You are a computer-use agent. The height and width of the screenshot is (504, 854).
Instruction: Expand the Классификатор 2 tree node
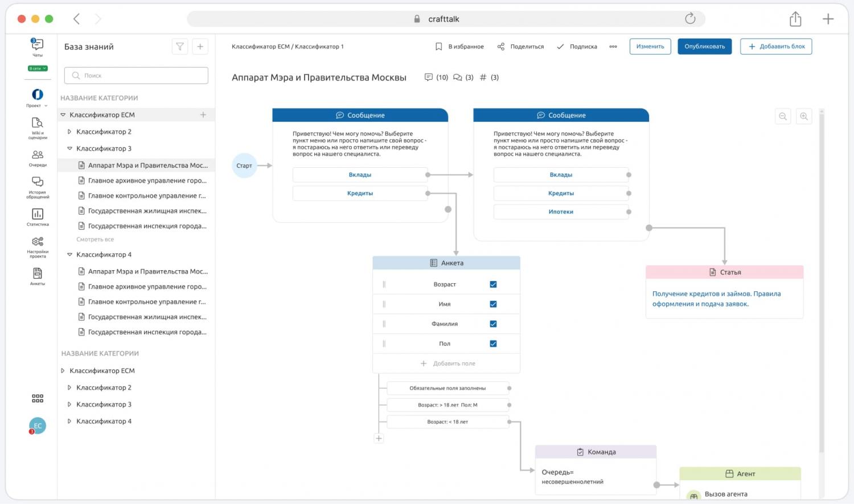click(x=69, y=132)
